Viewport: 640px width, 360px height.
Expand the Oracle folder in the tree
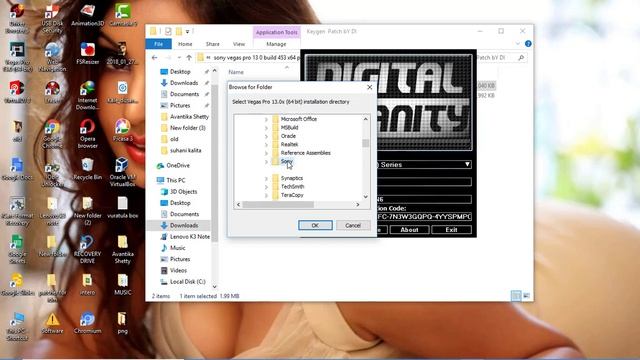(266, 136)
